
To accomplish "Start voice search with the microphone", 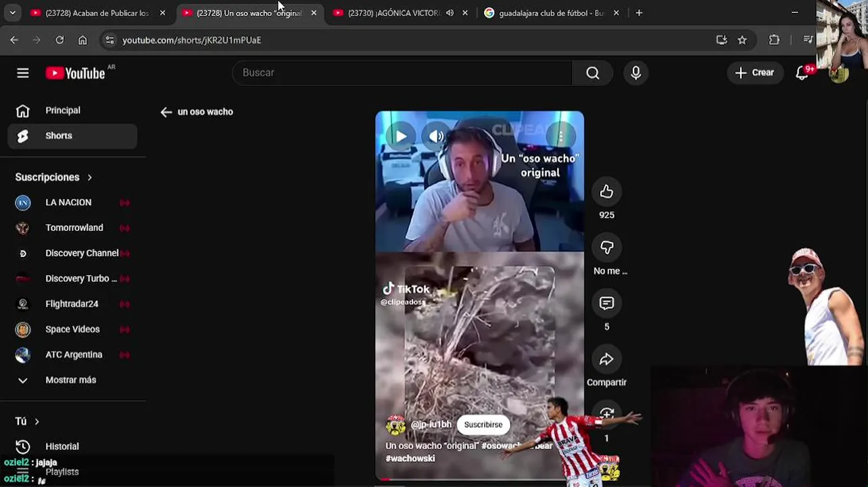I will (635, 73).
